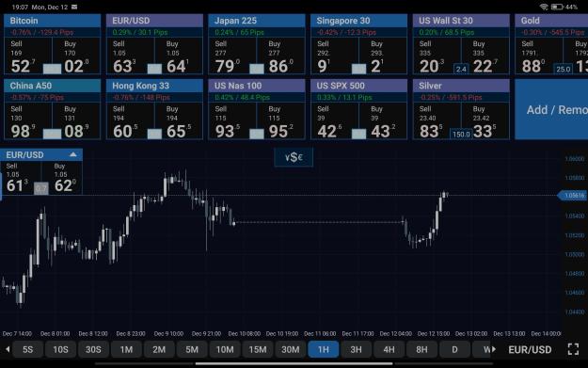Switch chart to 5M timeframe
This screenshot has height=368, width=588.
coord(192,349)
